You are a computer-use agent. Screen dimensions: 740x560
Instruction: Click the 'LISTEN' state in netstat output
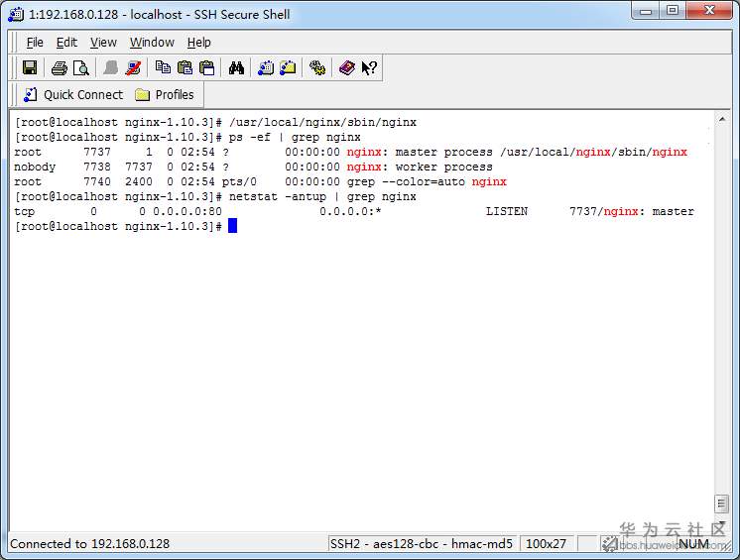tap(506, 212)
